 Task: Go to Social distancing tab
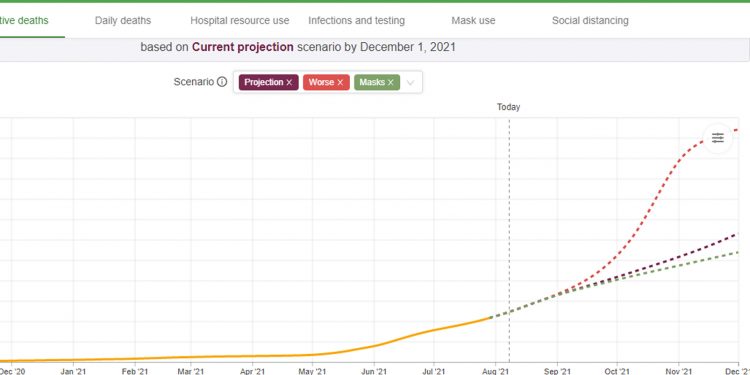click(590, 21)
